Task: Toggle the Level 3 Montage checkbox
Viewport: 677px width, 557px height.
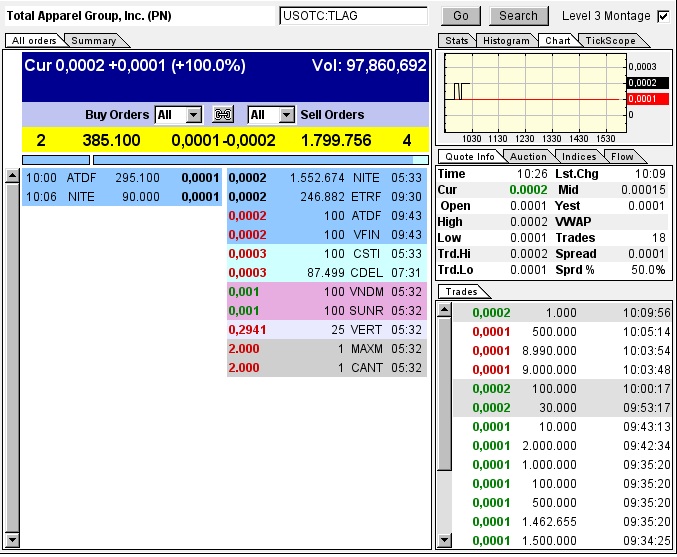Action: (x=663, y=16)
